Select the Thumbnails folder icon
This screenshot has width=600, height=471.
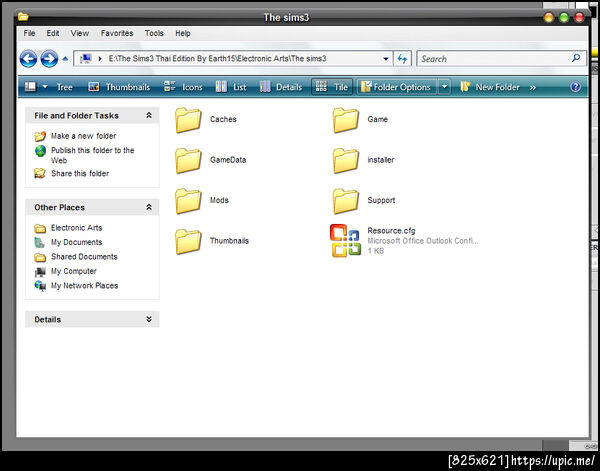coord(188,242)
